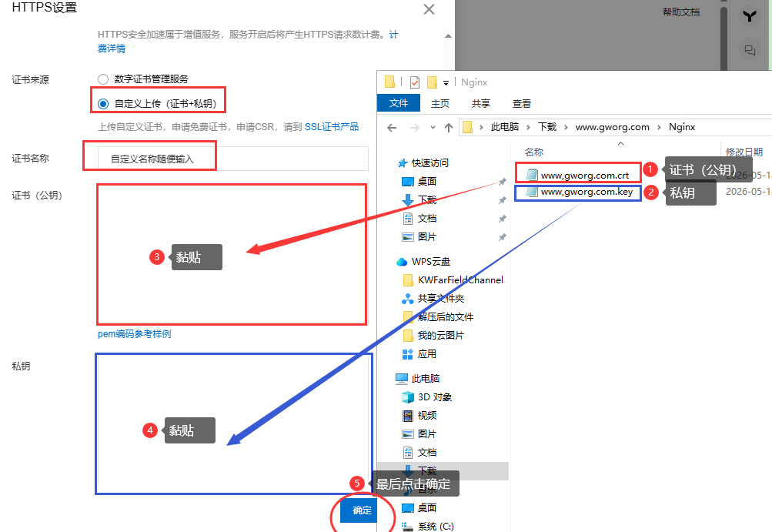The height and width of the screenshot is (532, 772).
Task: Click the chat bubble icon in right sidebar
Action: point(750,50)
